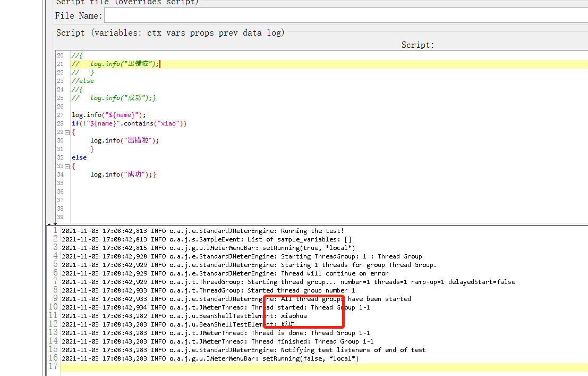588x376 pixels.
Task: Click the log line showing 'xiaohua' output
Action: point(212,316)
